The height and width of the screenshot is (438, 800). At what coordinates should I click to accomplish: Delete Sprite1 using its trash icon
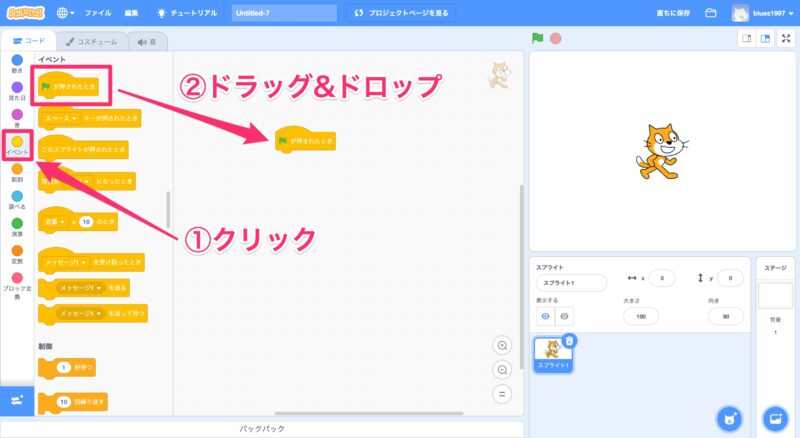[569, 341]
